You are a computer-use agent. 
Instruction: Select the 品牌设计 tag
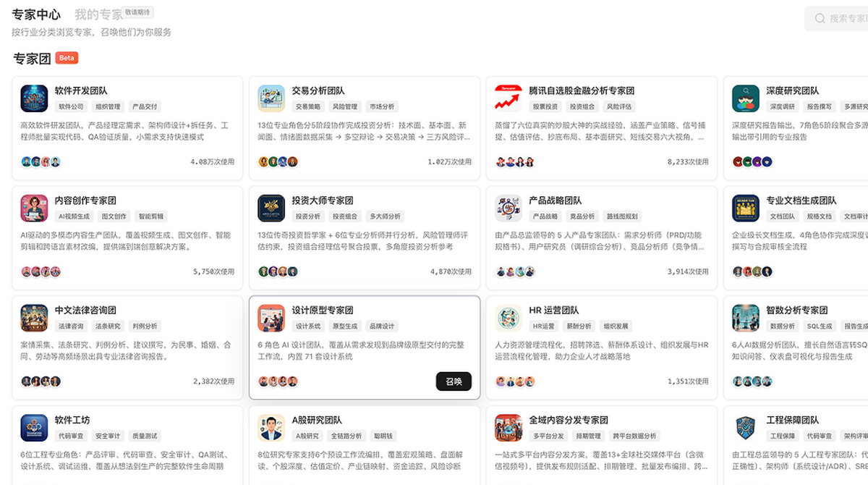pyautogui.click(x=382, y=326)
